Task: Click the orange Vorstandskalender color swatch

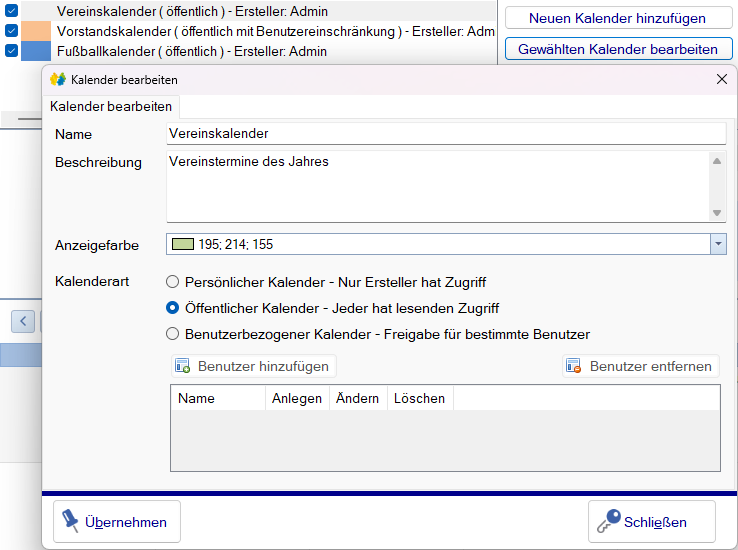Action: (36, 31)
